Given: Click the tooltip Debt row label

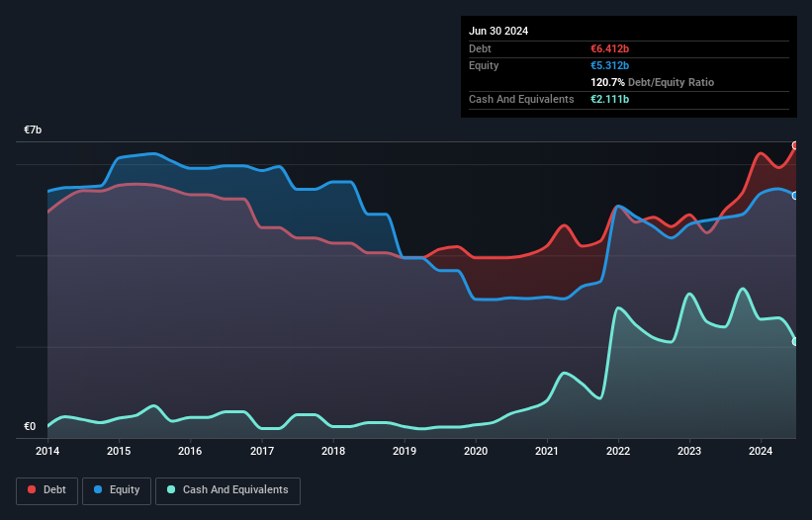Looking at the screenshot, I should [x=480, y=48].
